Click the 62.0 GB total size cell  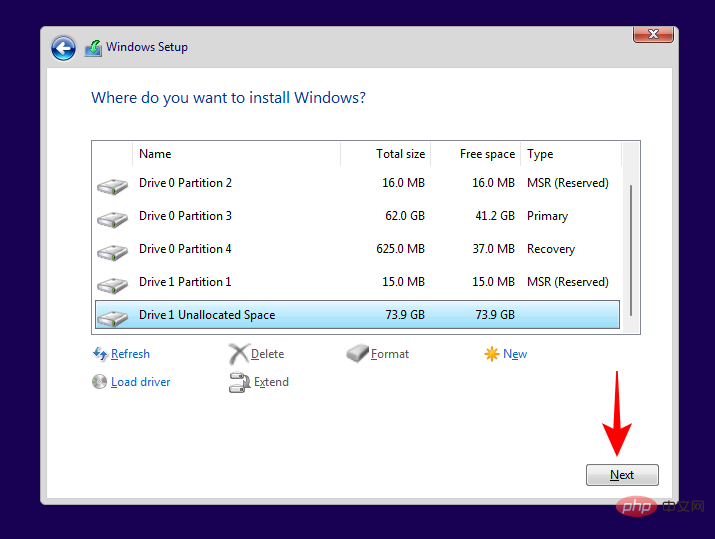coord(405,216)
